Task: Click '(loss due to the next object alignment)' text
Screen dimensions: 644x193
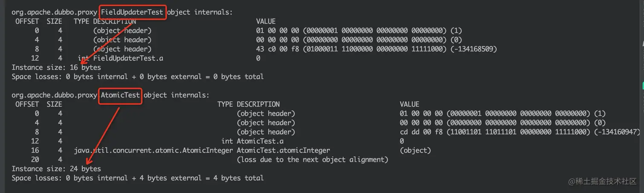Action: (x=312, y=160)
